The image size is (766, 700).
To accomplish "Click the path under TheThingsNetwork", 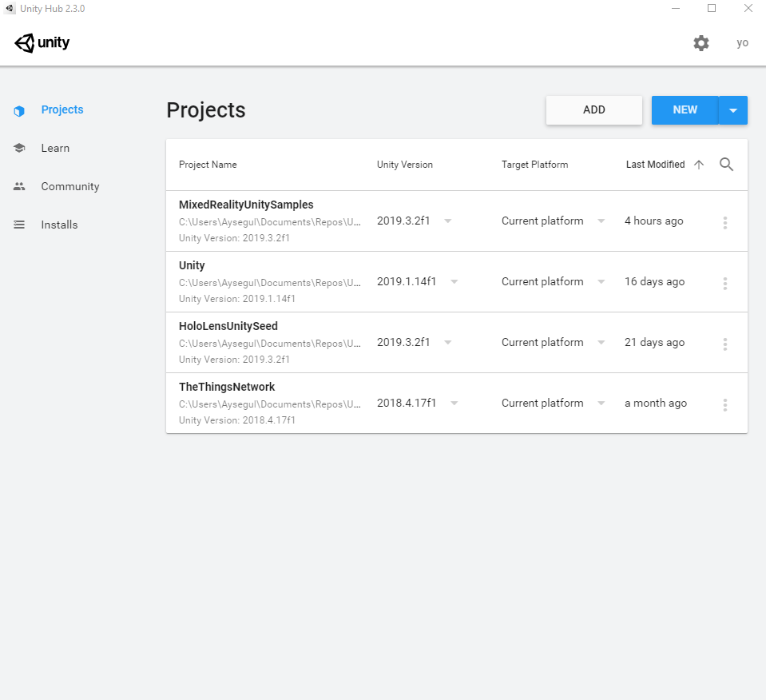I will tap(270, 404).
